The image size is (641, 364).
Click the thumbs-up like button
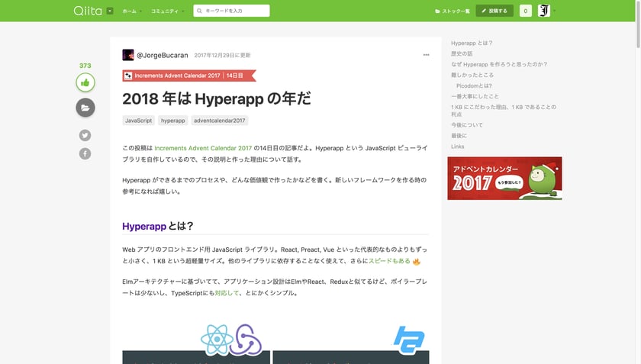tap(85, 82)
